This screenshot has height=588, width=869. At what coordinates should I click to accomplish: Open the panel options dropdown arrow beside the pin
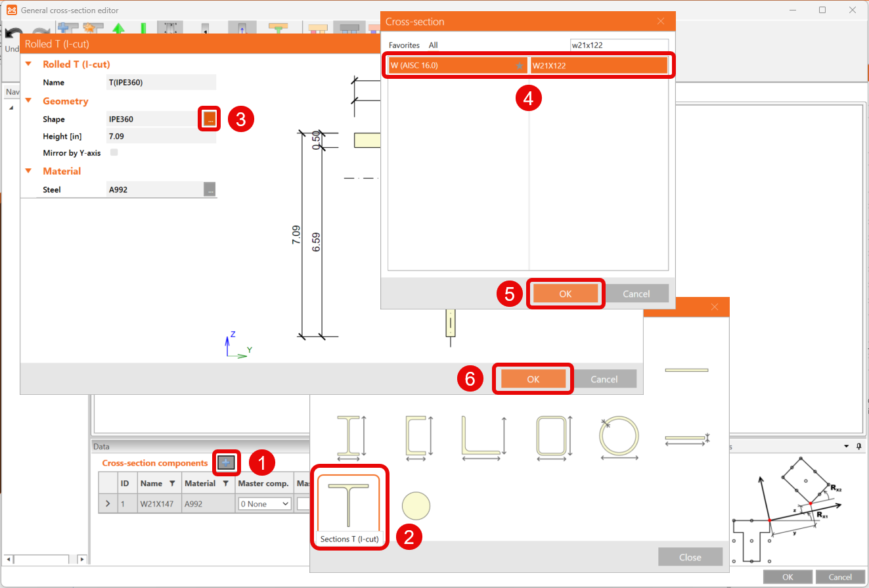click(846, 447)
